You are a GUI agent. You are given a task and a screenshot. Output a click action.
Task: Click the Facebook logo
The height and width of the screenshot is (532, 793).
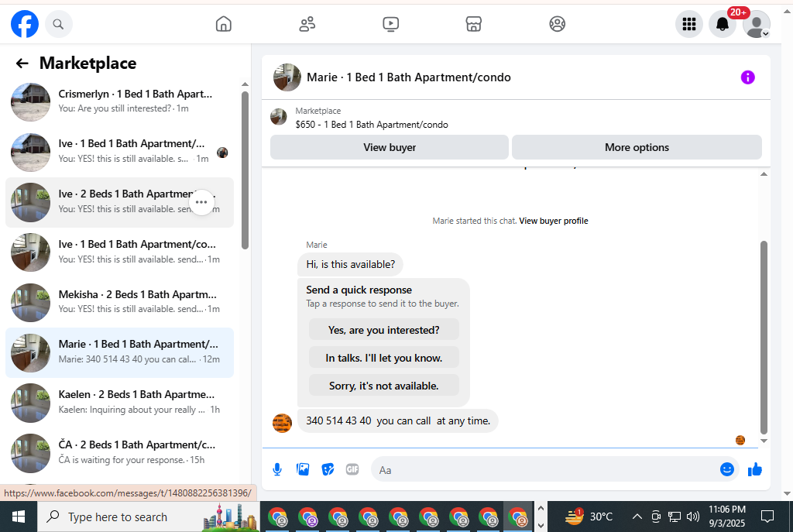(25, 24)
